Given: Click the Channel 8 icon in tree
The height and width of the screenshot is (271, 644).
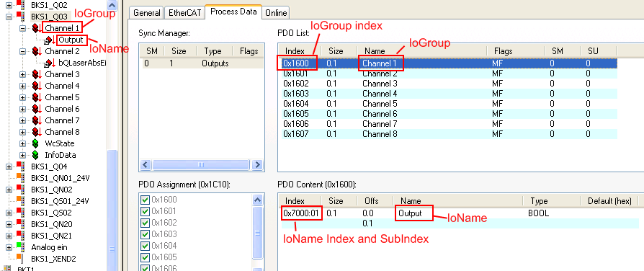Looking at the screenshot, I should (x=37, y=132).
